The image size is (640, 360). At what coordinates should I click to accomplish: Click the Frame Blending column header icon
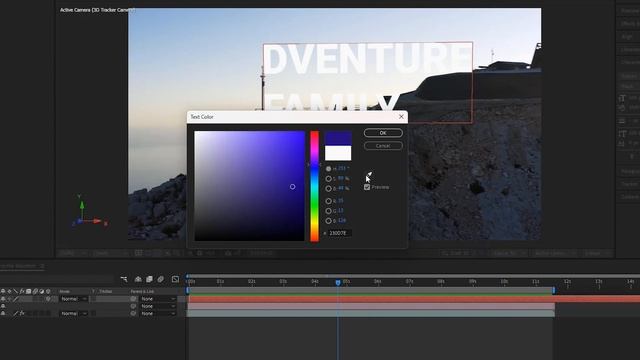click(29, 291)
